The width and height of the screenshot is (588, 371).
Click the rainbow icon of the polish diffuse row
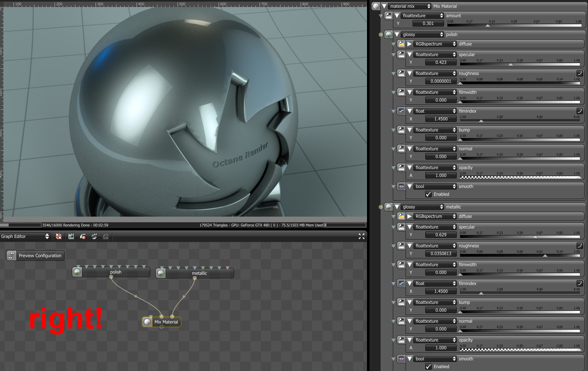coord(401,44)
